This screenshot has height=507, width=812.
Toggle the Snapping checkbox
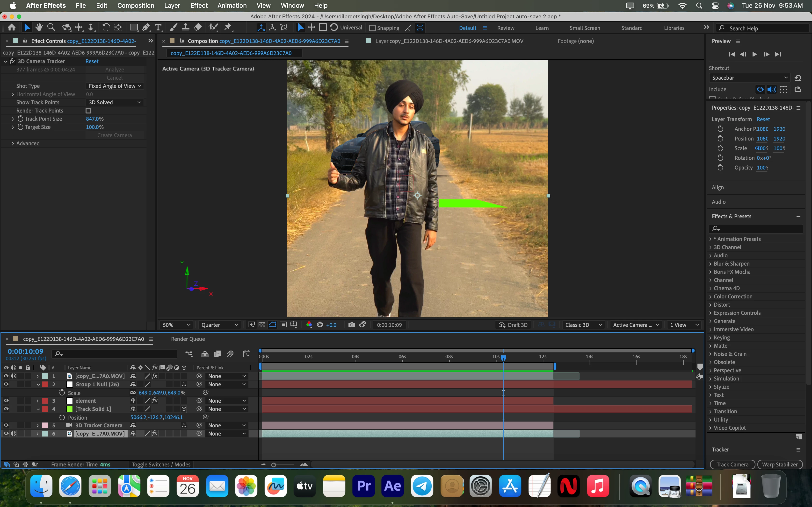[372, 28]
